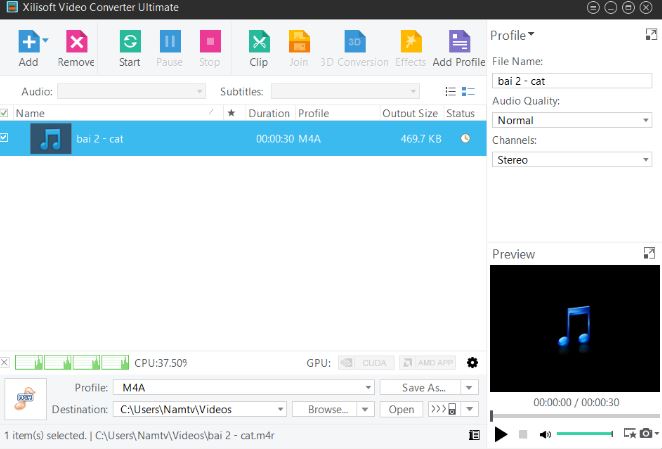Click the File Name input field
662x449 pixels.
[x=572, y=81]
